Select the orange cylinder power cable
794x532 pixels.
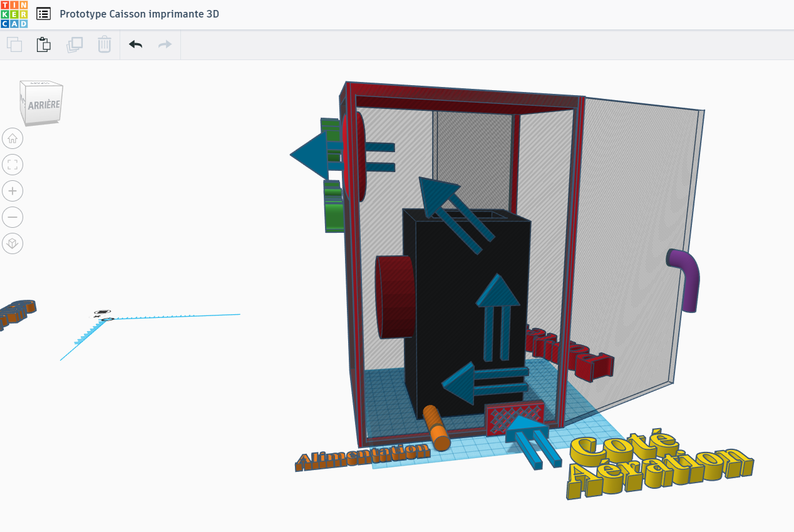click(436, 428)
